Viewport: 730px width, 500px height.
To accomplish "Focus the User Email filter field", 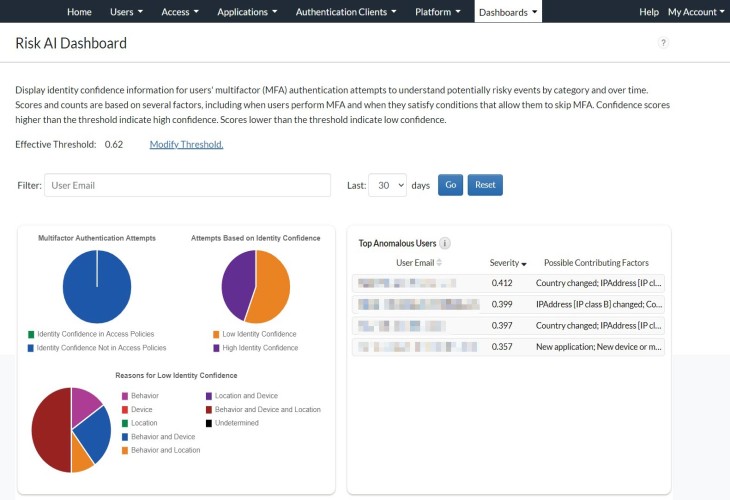I will tap(187, 186).
